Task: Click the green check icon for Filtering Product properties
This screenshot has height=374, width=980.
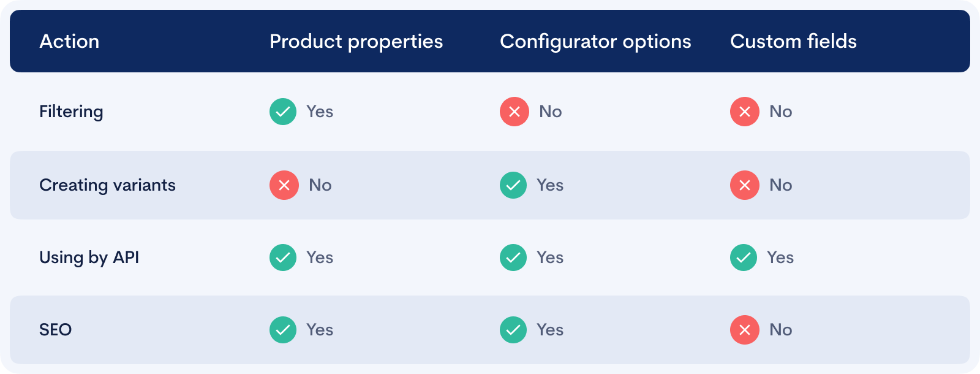Action: point(283,112)
